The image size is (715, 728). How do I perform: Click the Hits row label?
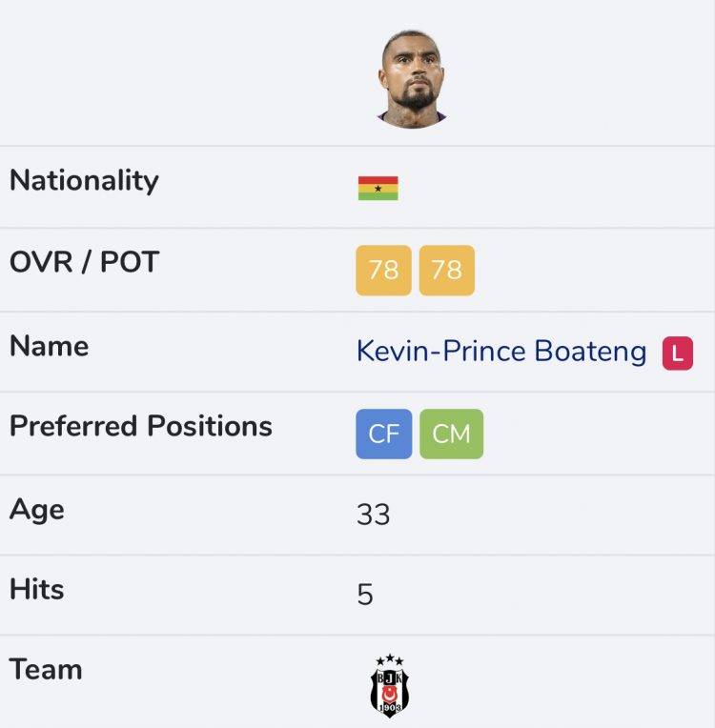click(x=36, y=589)
